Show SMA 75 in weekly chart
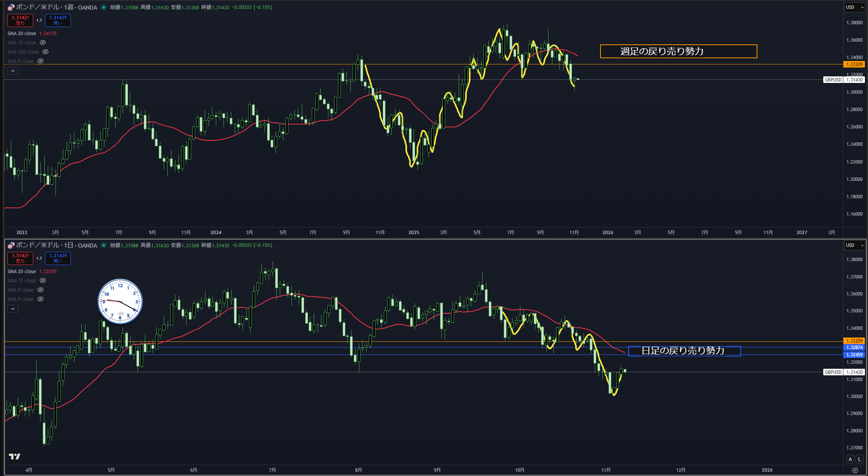Viewport: 868px width, 476px height. 43,43
